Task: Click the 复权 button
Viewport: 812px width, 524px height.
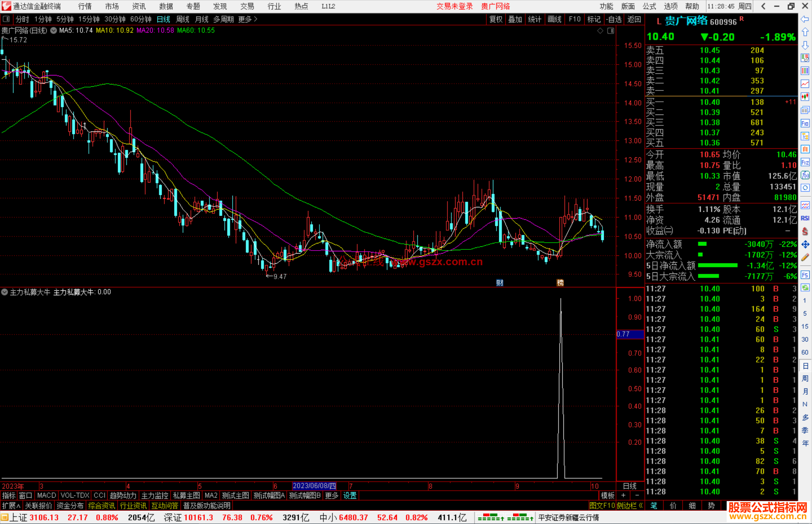Action: 496,19
